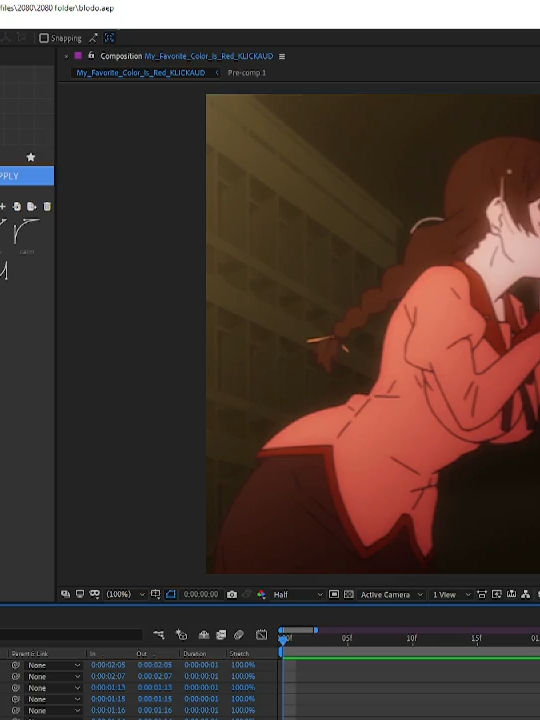Click the composition mini-flowchart icon in timeline
540x720 pixels.
(x=159, y=635)
